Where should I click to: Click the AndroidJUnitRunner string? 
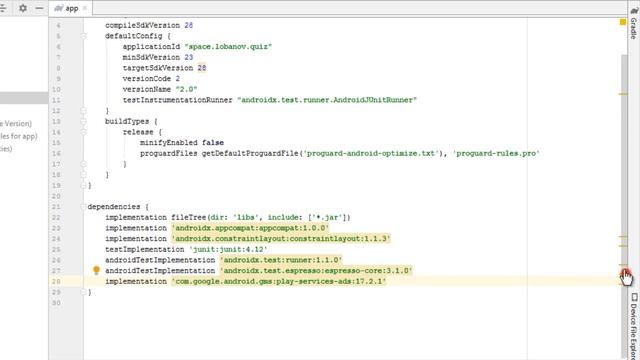coord(327,100)
